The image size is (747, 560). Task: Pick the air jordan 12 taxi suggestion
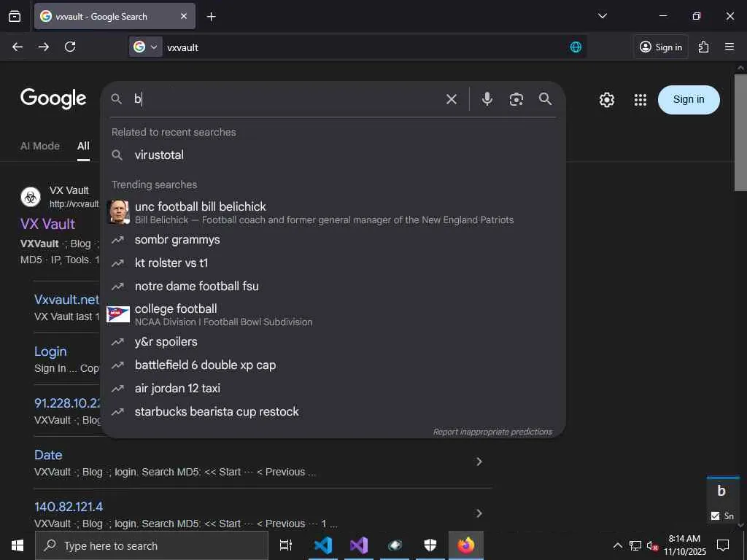[x=333, y=389]
